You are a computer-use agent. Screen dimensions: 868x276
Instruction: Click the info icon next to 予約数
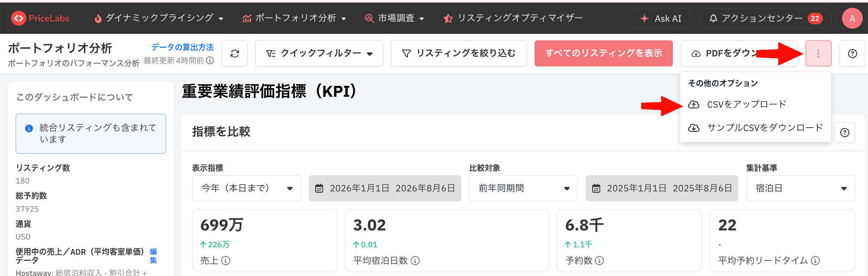pyautogui.click(x=599, y=260)
